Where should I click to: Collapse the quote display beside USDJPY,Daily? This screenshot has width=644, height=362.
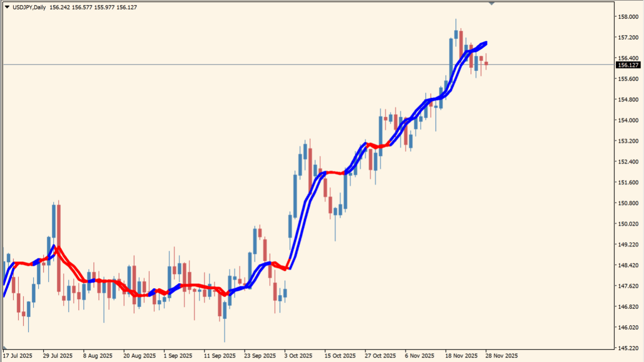(x=6, y=7)
